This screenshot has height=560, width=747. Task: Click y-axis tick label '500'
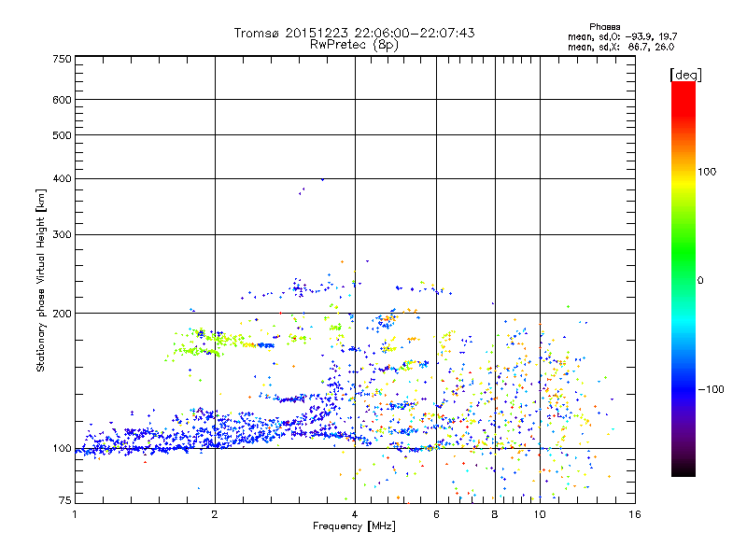(x=62, y=135)
